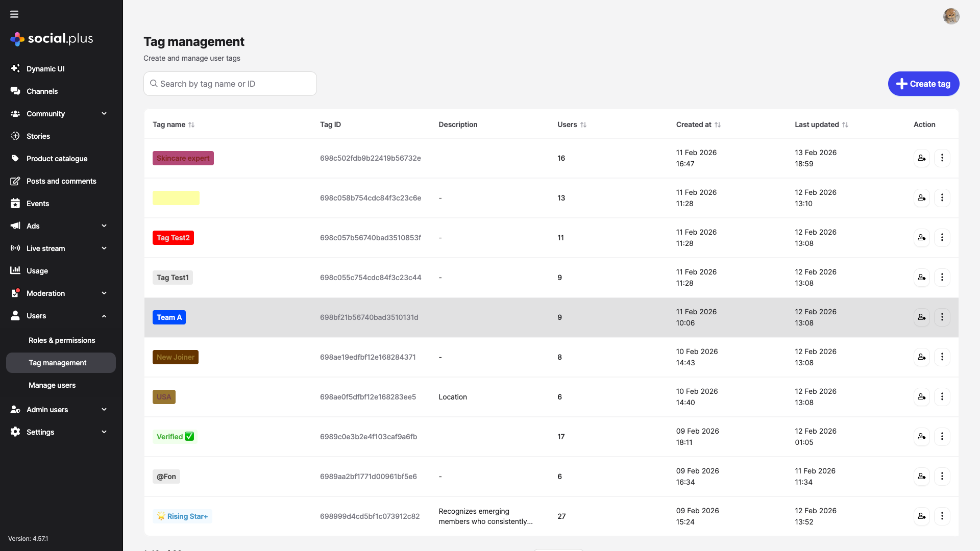The height and width of the screenshot is (551, 980).
Task: Open the profile avatar menu
Action: [951, 16]
